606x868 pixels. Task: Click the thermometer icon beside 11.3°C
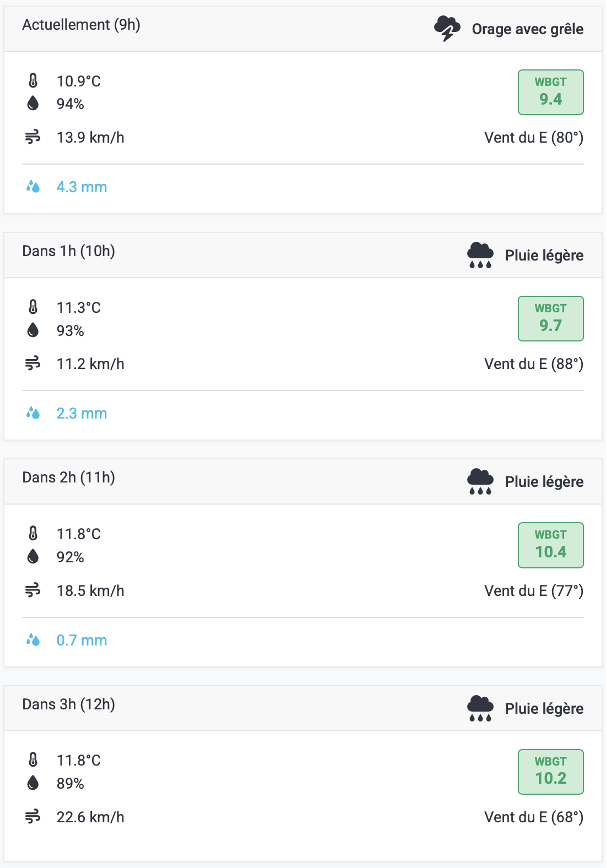point(33,307)
